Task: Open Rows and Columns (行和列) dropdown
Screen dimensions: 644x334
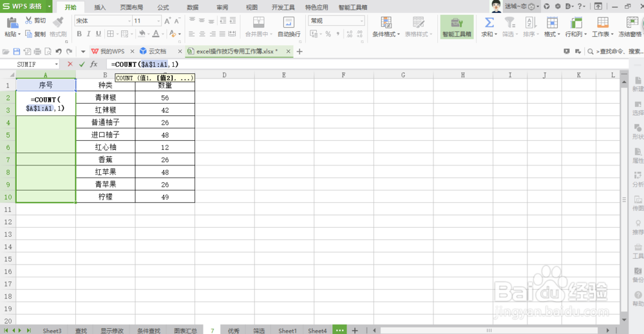Action: 576,27
